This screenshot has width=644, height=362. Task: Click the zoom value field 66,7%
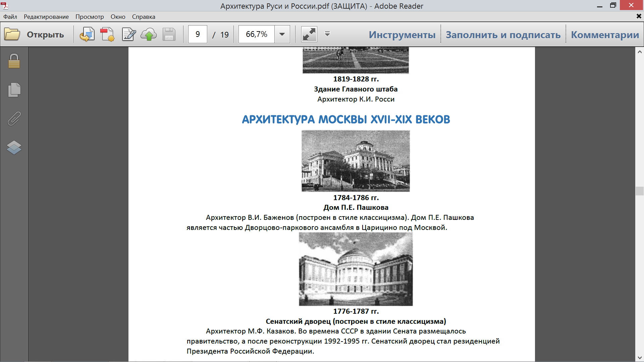(x=257, y=34)
